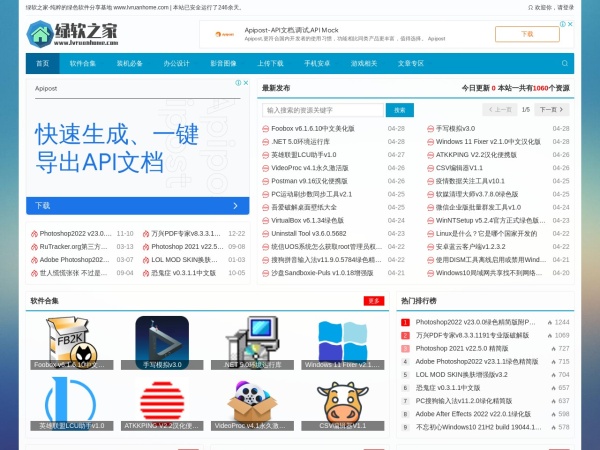Image resolution: width=600 pixels, height=450 pixels.
Task: Click the ad info icon on top banner
Action: [563, 24]
